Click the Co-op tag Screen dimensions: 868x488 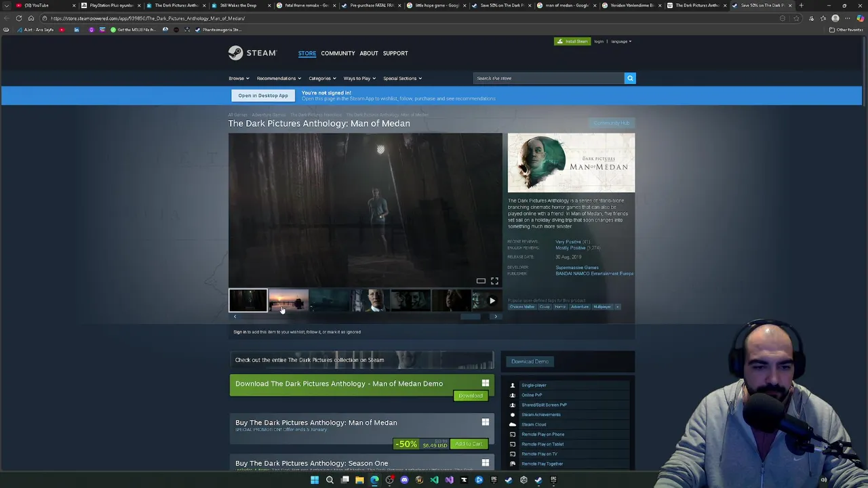tap(545, 307)
